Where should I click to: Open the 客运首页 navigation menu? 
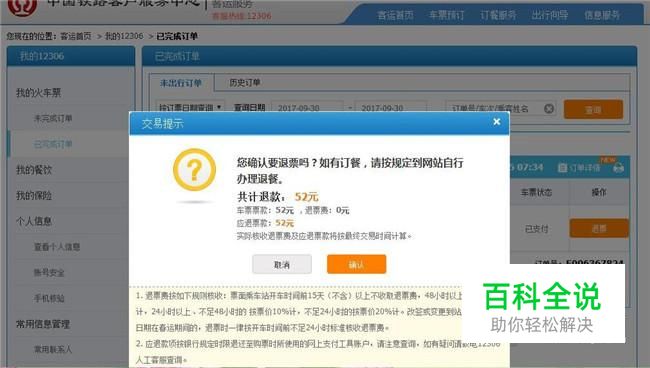[395, 15]
